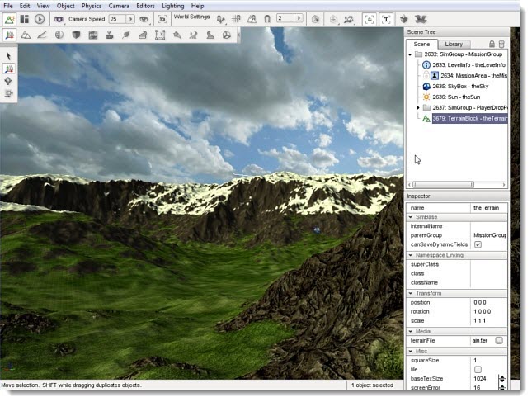Click the World Settings button
Image resolution: width=532 pixels, height=402 pixels.
(191, 17)
